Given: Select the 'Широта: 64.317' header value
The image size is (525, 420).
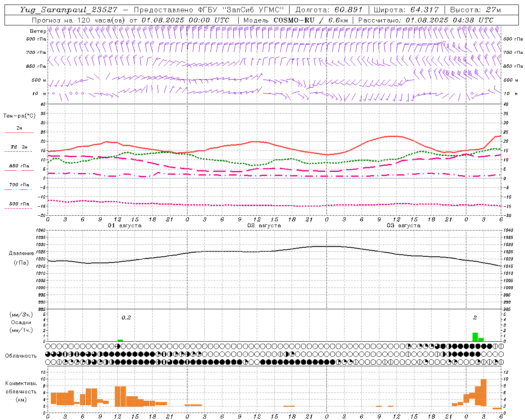Looking at the screenshot, I should click(406, 10).
